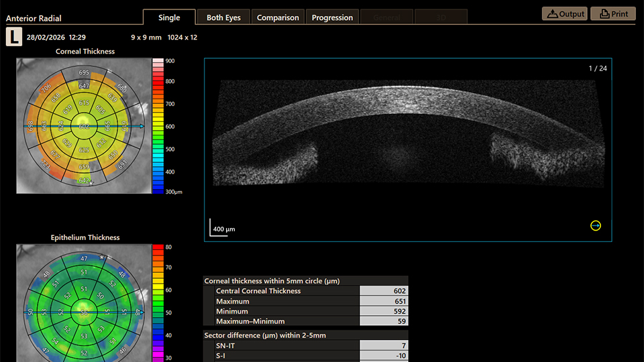This screenshot has width=644, height=362.
Task: Click the 'Central Corneal Thickness' row label
Action: [258, 290]
